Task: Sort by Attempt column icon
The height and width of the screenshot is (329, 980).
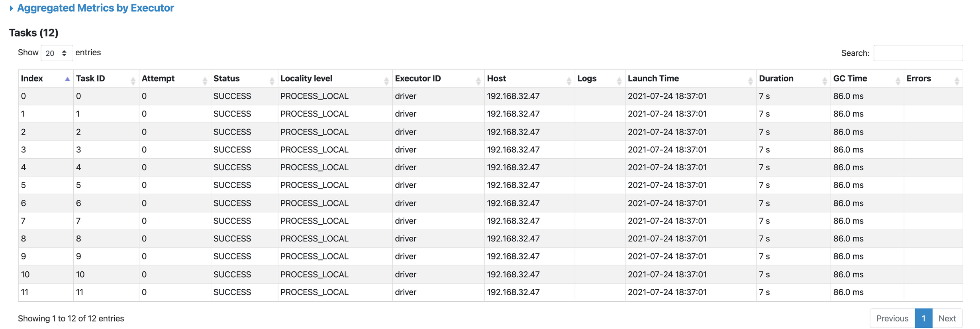Action: [205, 81]
